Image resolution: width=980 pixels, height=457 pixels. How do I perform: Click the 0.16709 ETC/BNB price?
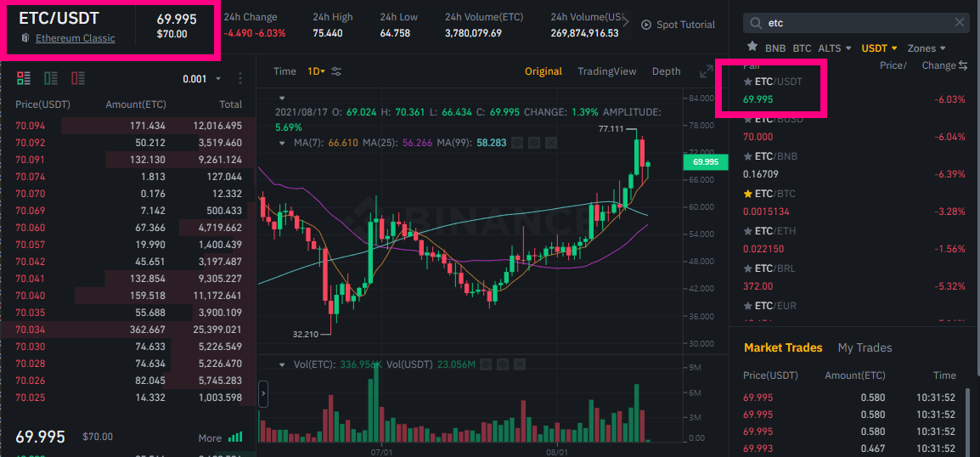(760, 174)
